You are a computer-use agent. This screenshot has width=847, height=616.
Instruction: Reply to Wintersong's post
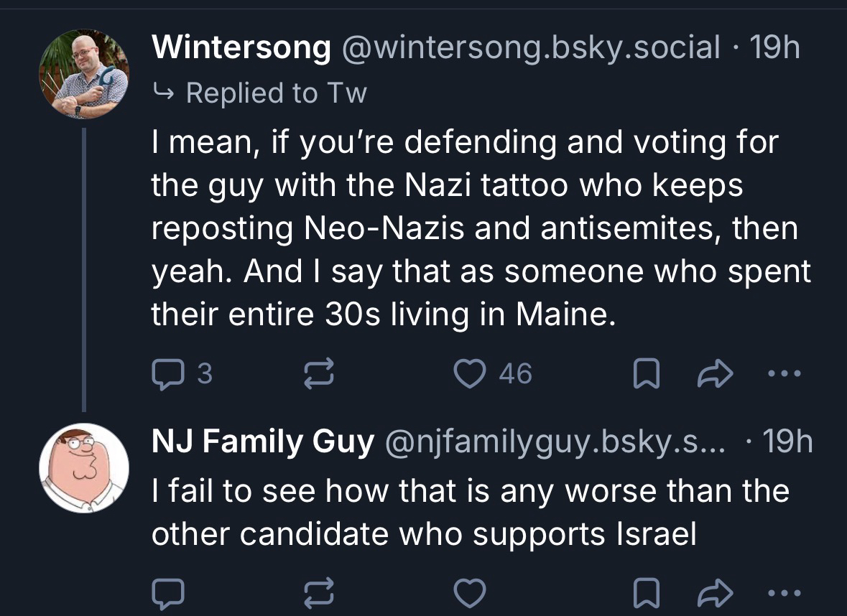170,373
